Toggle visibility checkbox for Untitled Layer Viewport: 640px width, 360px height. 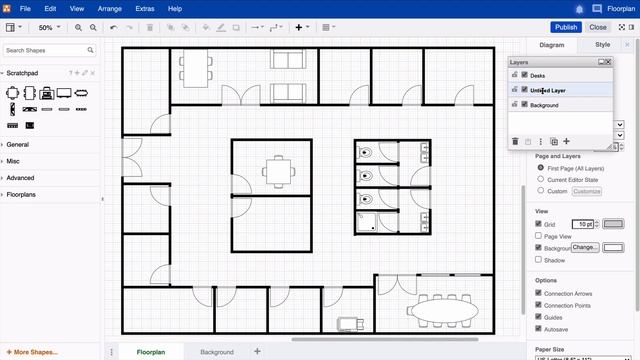coord(524,90)
